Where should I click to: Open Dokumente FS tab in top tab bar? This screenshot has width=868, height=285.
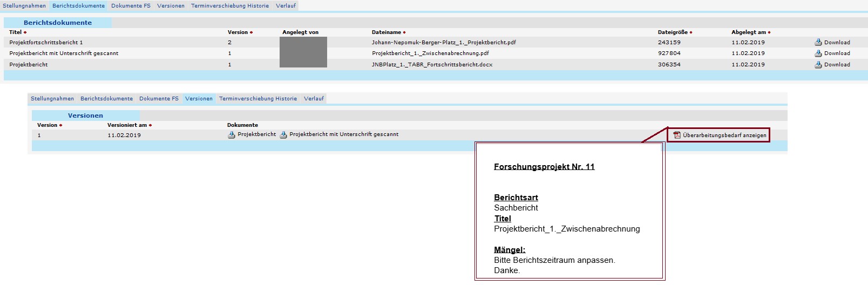pos(131,6)
